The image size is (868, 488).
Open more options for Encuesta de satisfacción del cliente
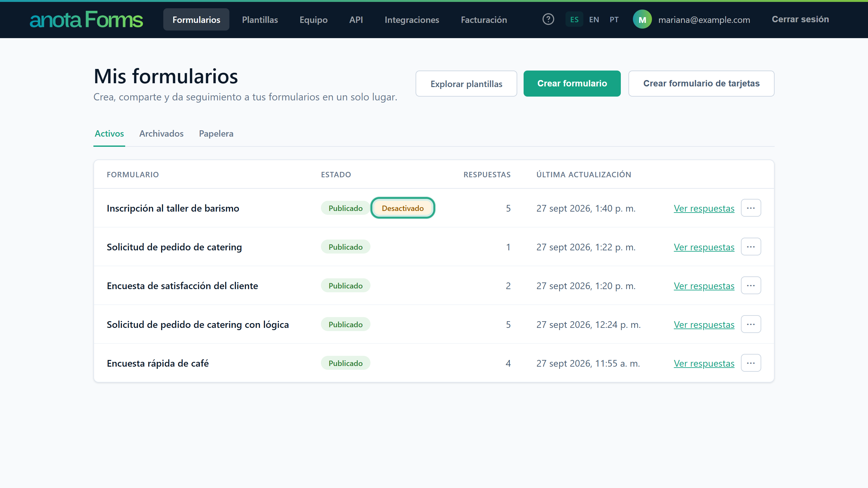751,285
